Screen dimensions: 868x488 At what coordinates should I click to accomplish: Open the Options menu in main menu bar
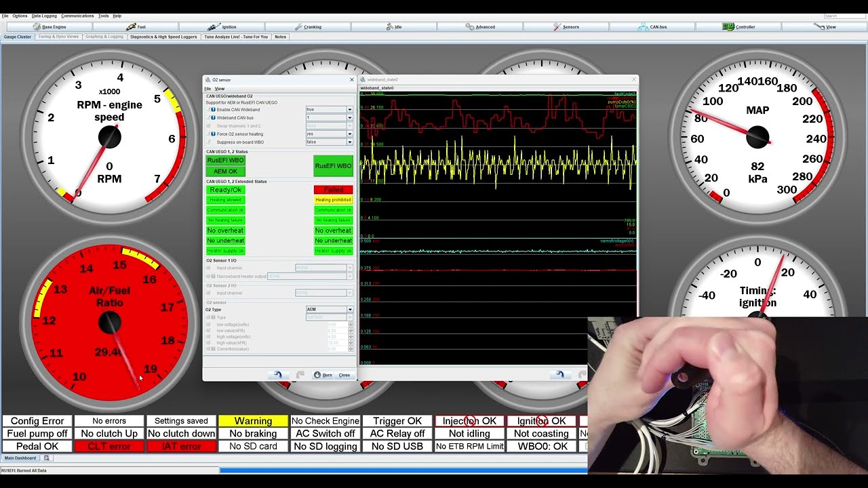[20, 16]
